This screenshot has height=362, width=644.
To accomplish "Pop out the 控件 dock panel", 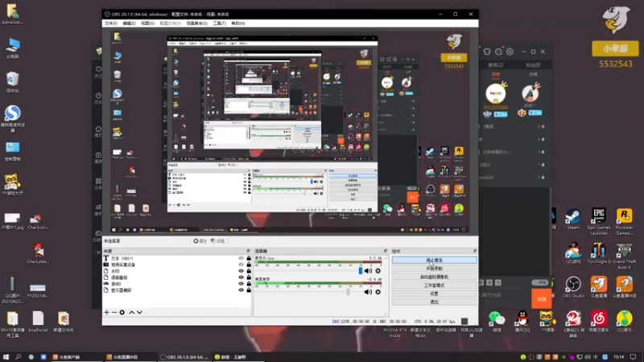I will (475, 251).
